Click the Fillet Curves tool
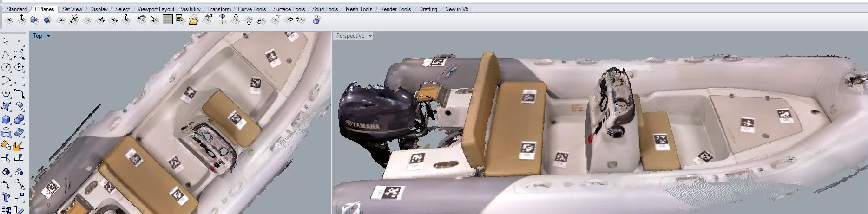Image resolution: width=868 pixels, height=214 pixels. point(19,94)
